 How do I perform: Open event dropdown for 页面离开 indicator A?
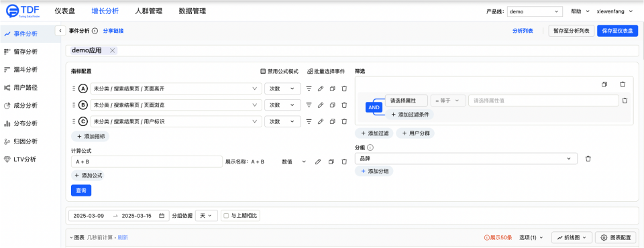176,88
